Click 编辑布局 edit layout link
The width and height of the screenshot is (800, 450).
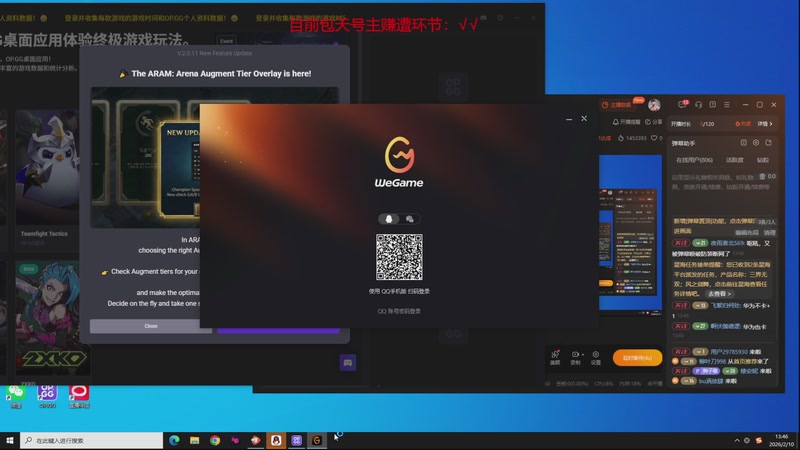tap(745, 232)
